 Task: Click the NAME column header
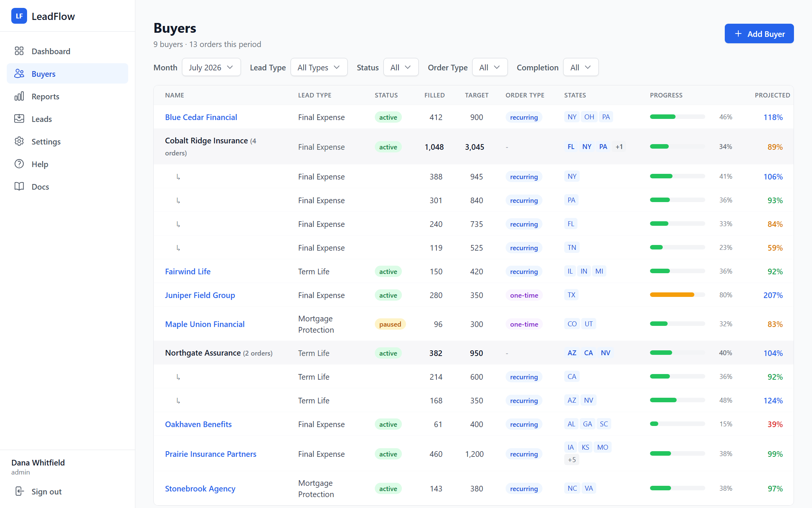pyautogui.click(x=174, y=95)
